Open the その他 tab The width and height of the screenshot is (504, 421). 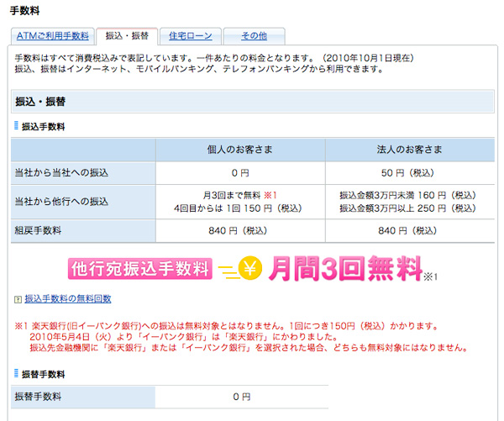point(254,36)
